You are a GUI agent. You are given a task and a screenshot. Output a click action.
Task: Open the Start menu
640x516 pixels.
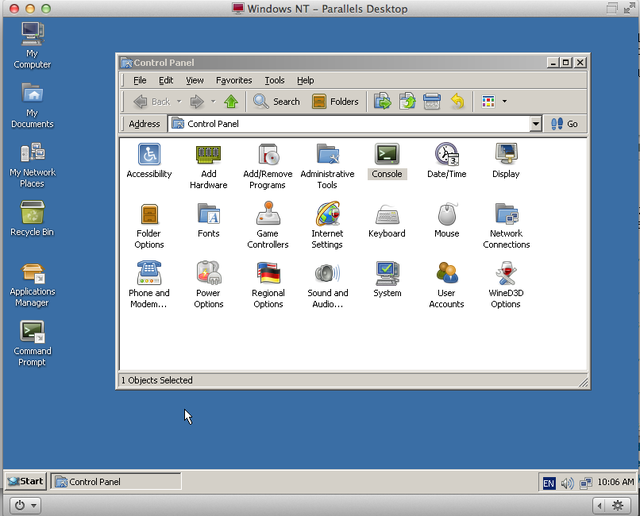26,482
